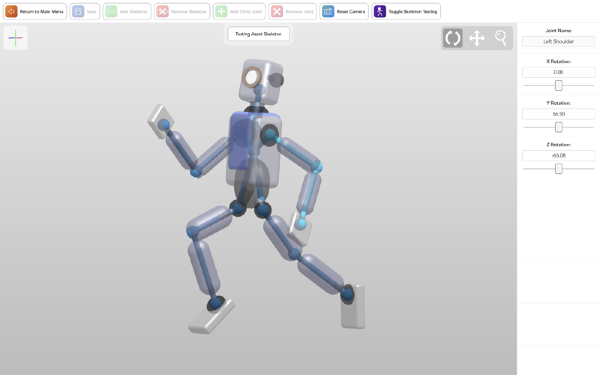
Task: Select the bent front knee joint
Action: point(193,232)
